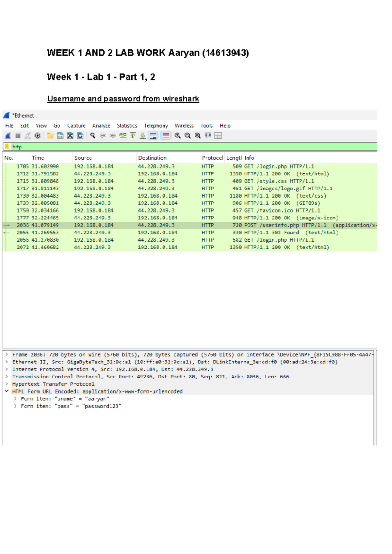This screenshot has height=554, width=392.
Task: Toggle packet list colorization
Action: [x=166, y=136]
